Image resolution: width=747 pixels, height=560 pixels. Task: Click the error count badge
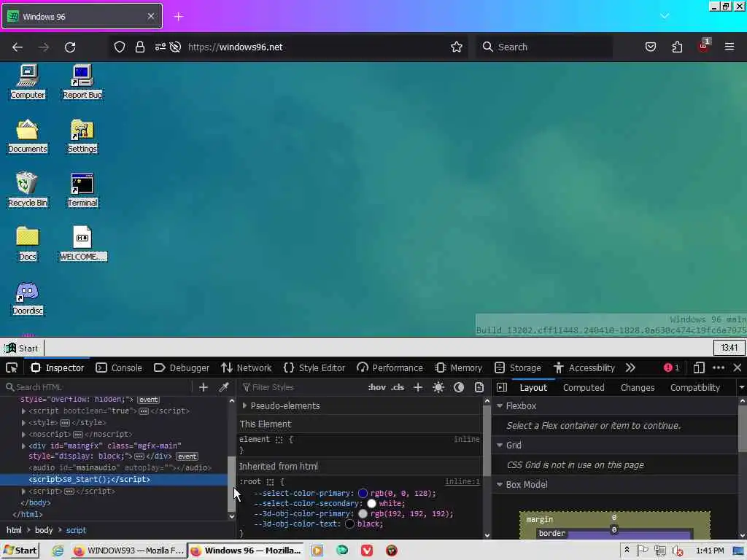(671, 367)
